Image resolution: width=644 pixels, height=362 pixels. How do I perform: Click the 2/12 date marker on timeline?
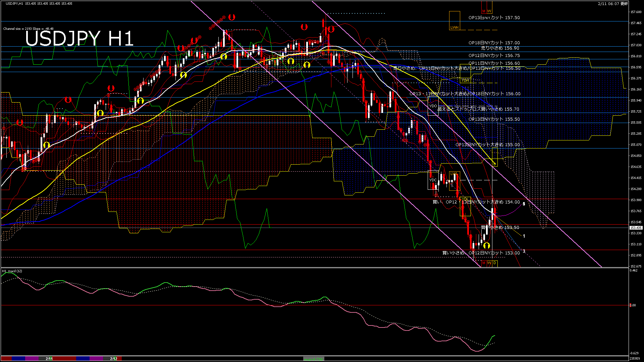(114, 359)
